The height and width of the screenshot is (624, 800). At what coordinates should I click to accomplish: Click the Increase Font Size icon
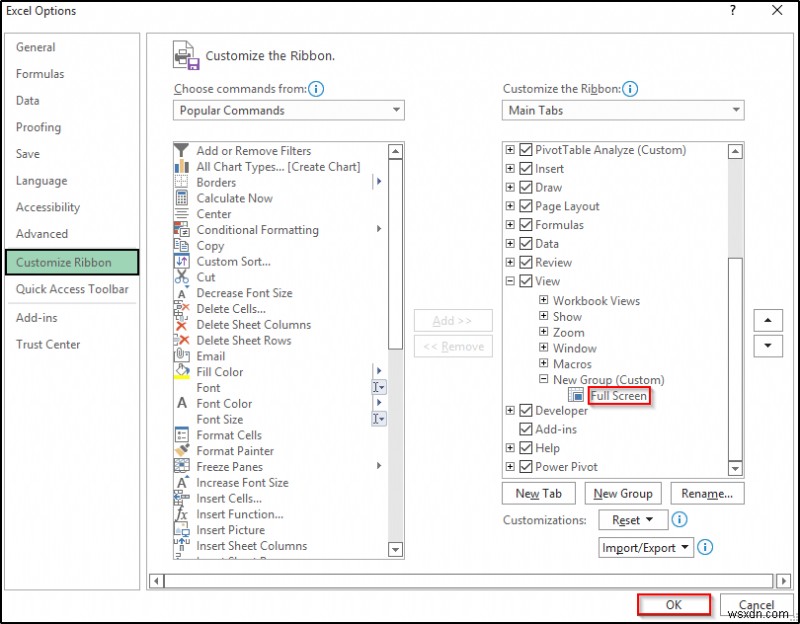(x=182, y=483)
